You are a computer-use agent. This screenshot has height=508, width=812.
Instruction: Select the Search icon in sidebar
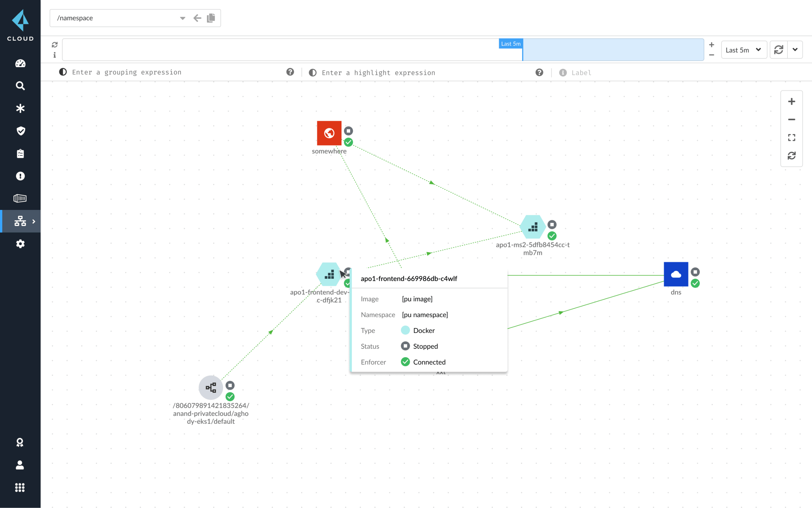coord(20,86)
